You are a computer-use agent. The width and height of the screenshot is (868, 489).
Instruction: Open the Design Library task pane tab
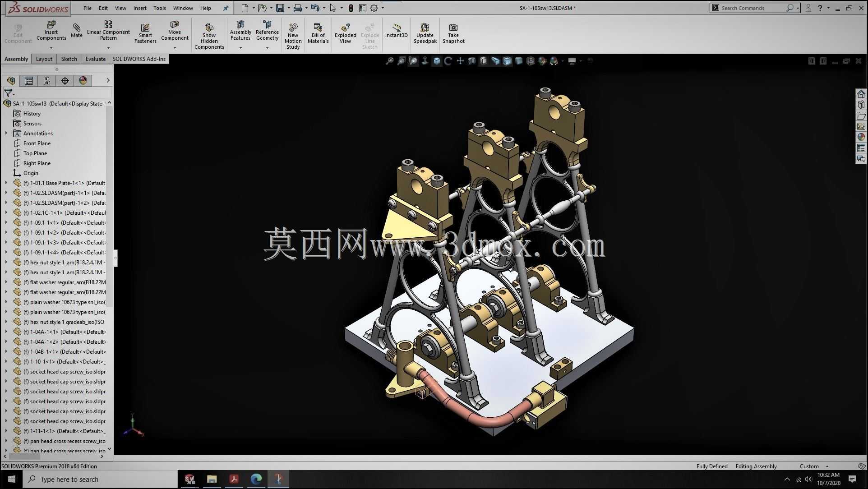861,105
